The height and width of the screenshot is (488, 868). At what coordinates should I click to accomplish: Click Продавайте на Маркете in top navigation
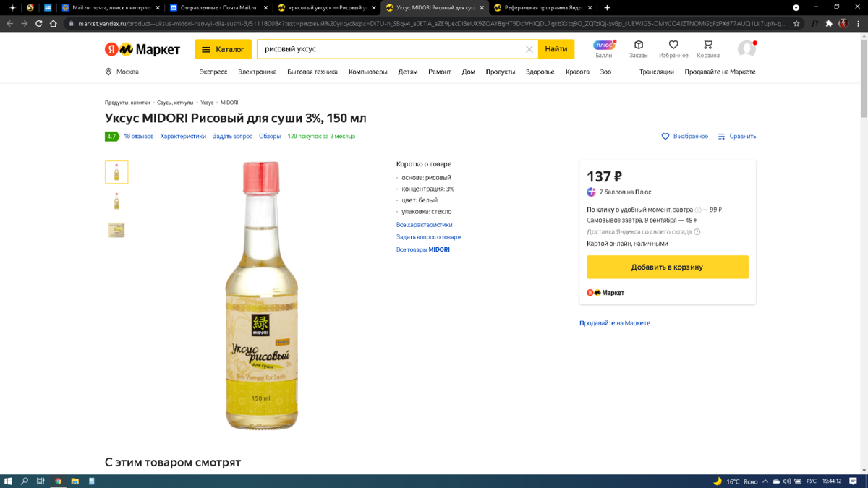pos(720,72)
